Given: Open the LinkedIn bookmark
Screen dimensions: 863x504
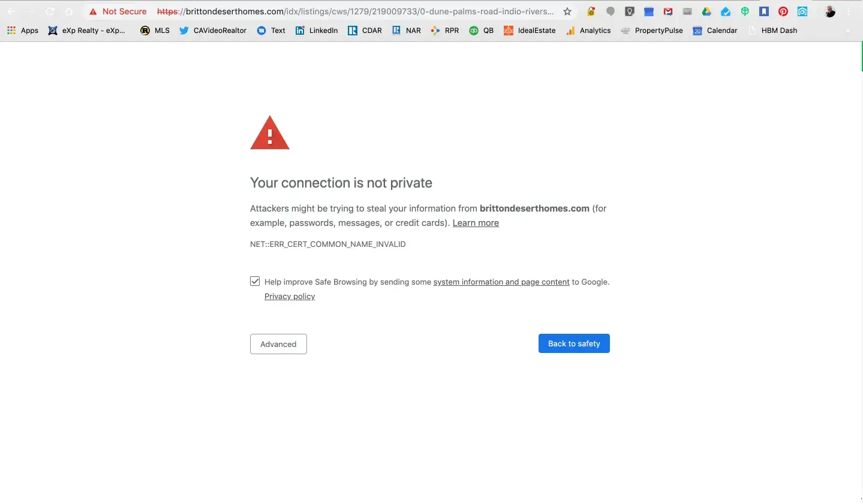Looking at the screenshot, I should (317, 31).
